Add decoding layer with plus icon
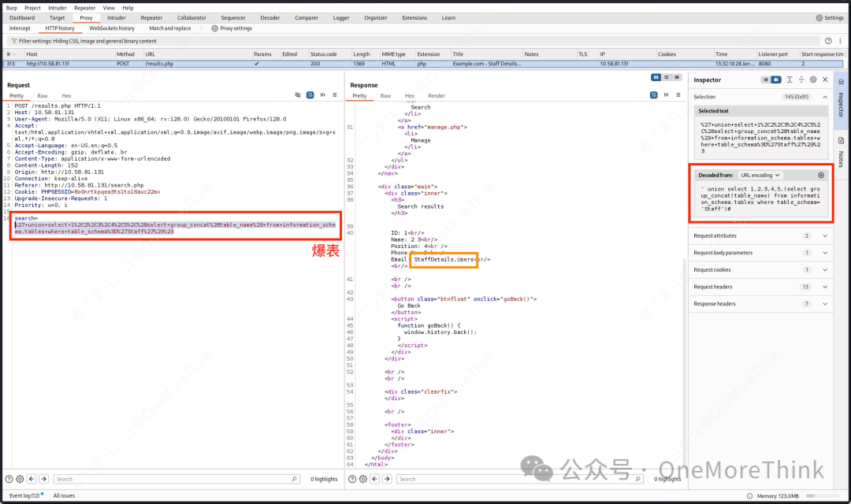This screenshot has height=504, width=851. pyautogui.click(x=821, y=176)
